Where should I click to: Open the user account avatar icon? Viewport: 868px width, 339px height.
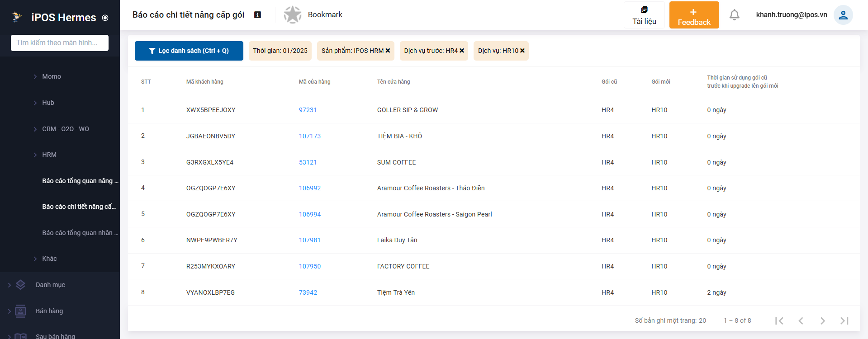click(843, 15)
